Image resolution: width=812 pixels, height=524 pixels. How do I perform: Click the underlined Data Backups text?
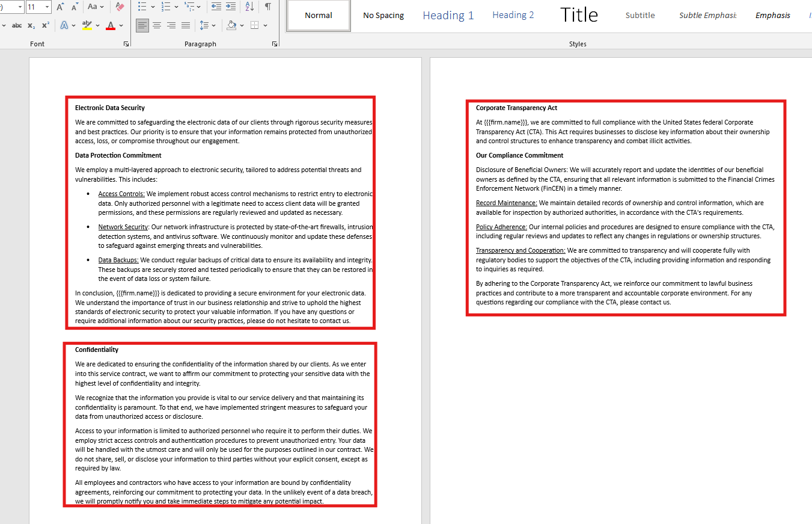(118, 260)
